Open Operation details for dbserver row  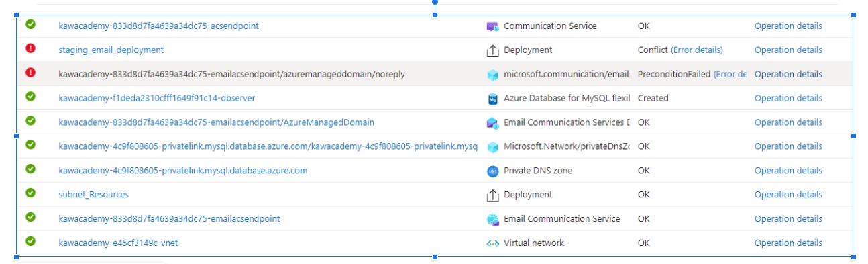(x=788, y=99)
